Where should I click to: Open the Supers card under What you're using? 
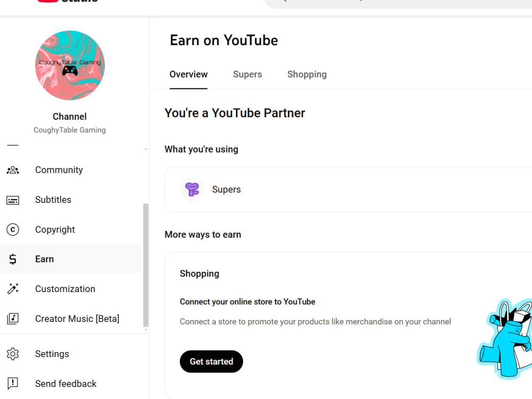coord(348,189)
